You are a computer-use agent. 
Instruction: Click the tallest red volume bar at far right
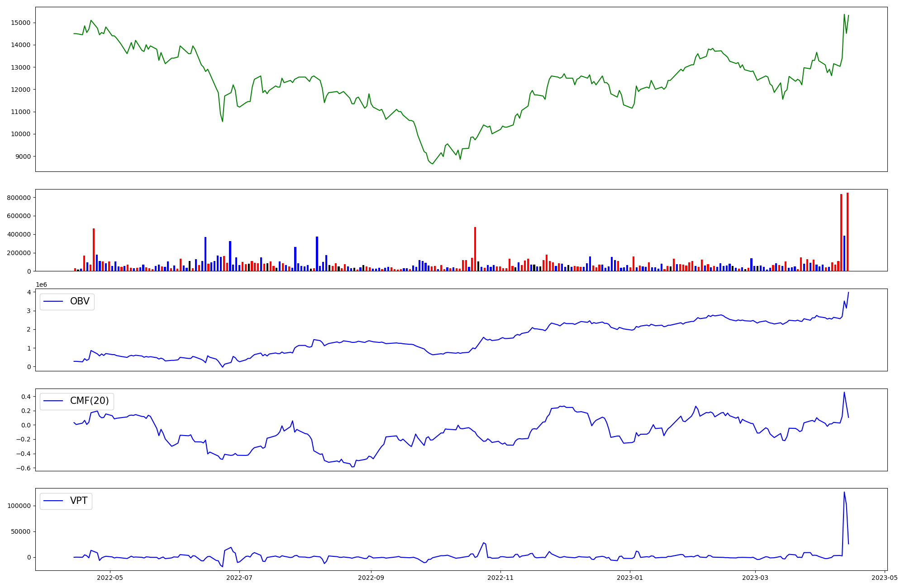[848, 232]
